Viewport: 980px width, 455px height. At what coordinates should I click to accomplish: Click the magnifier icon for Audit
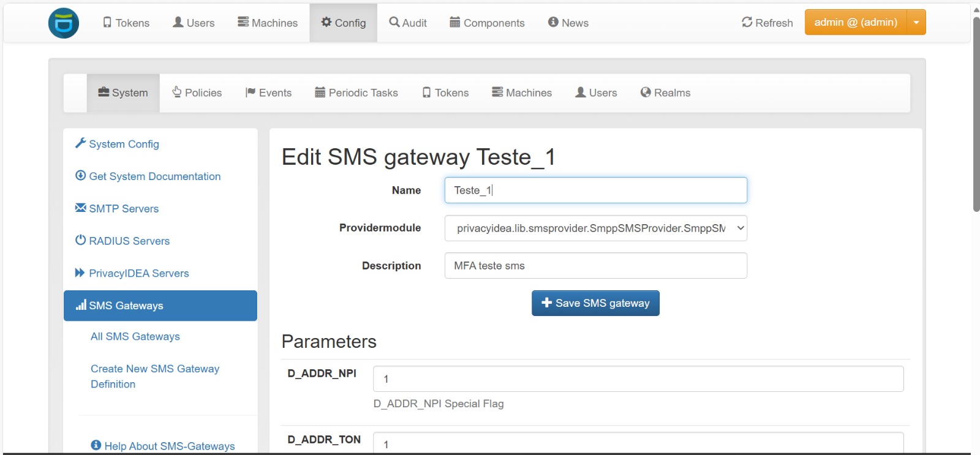394,22
